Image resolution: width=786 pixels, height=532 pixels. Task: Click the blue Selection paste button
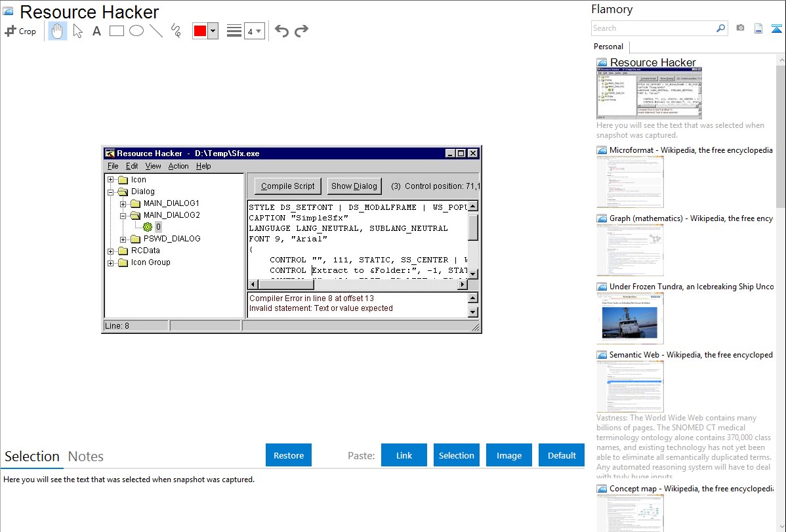456,455
